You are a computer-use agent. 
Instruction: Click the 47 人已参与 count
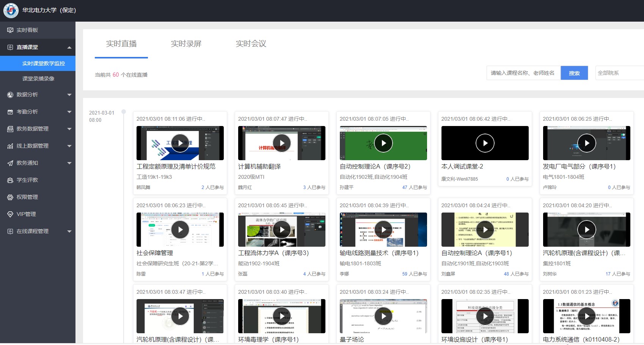coord(415,187)
